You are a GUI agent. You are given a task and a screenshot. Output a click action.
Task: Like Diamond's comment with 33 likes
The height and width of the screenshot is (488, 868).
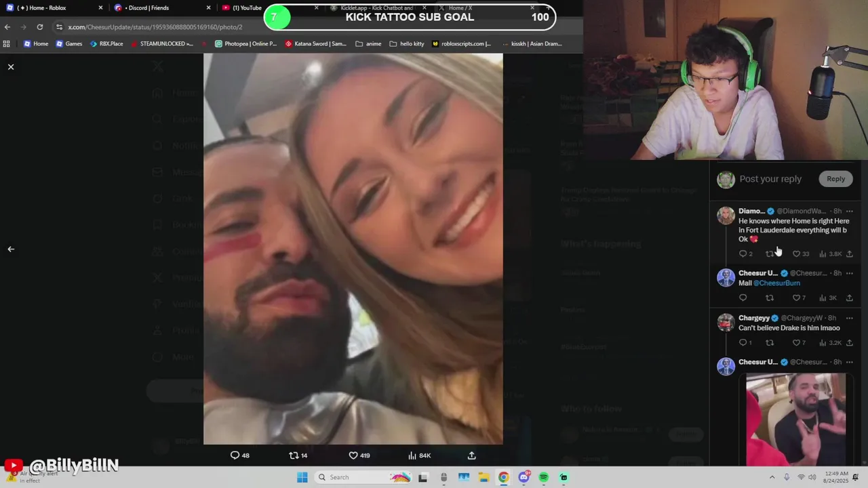pos(801,253)
